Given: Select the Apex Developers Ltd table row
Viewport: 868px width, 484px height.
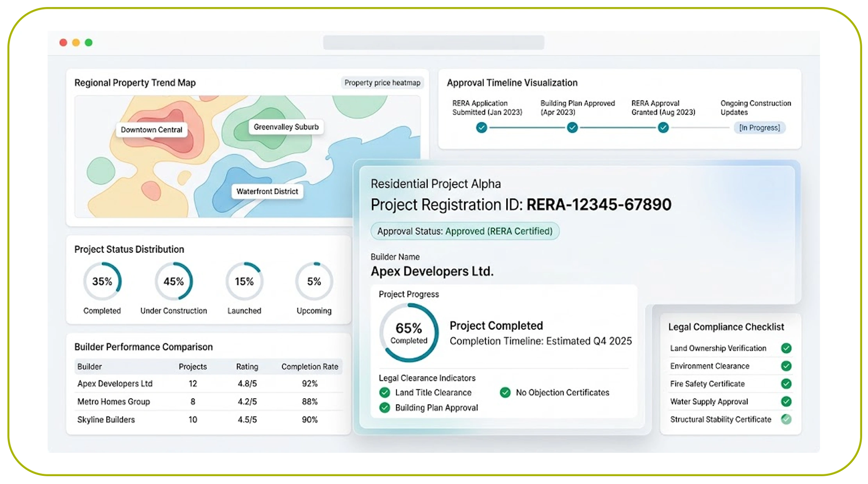Looking at the screenshot, I should tap(209, 384).
